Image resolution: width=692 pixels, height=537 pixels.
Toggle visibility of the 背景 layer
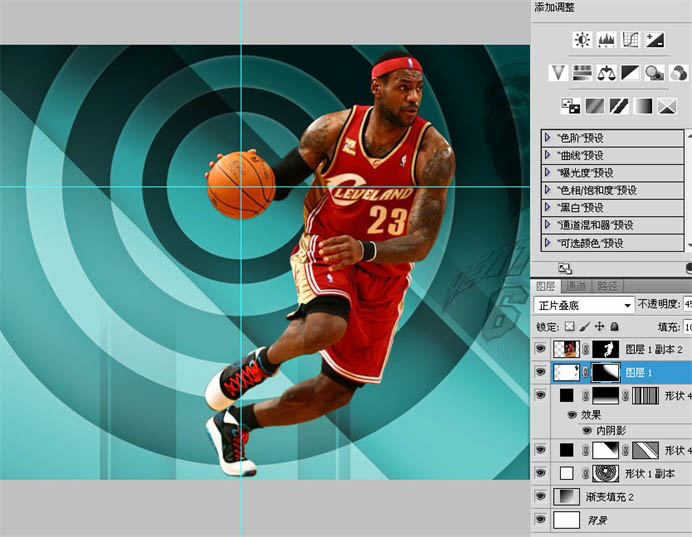pyautogui.click(x=540, y=520)
